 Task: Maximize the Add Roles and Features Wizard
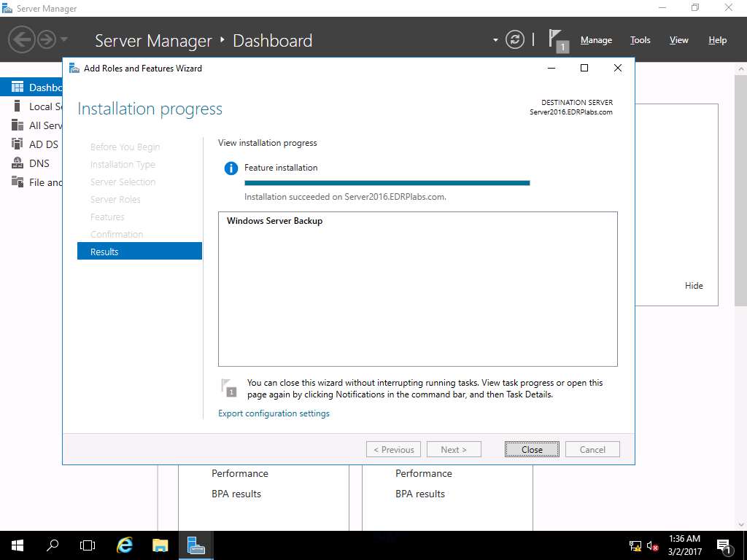coord(584,68)
